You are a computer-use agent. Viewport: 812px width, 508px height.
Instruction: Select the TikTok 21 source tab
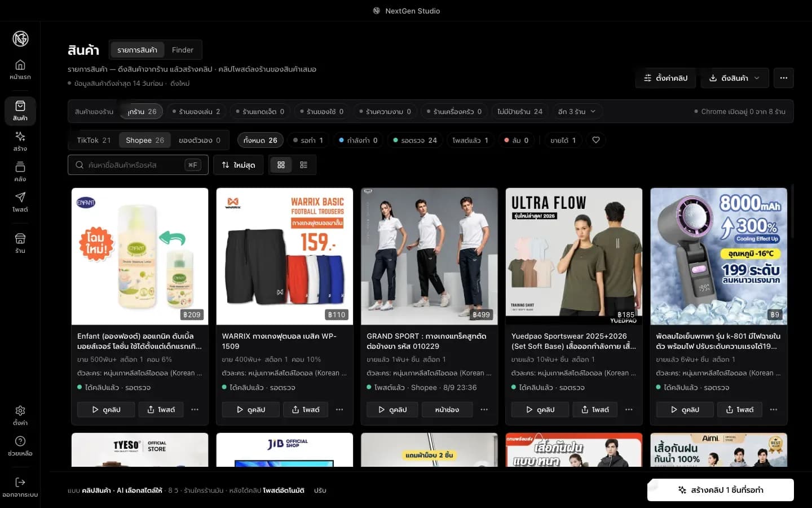(94, 140)
